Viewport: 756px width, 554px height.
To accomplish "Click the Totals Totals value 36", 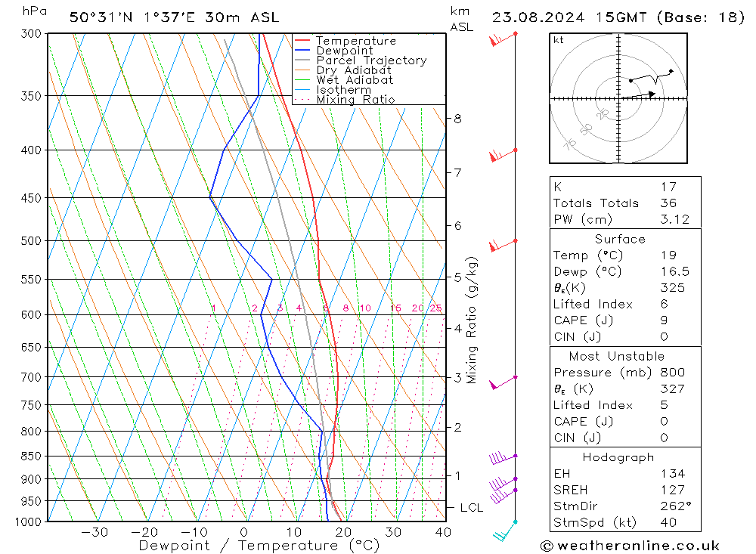I will (x=668, y=203).
